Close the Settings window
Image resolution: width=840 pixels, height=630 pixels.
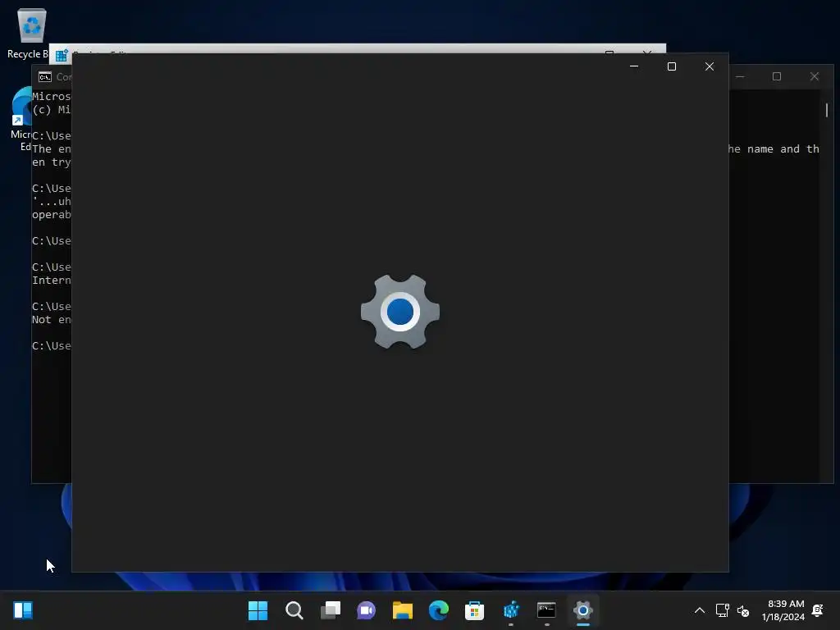710,66
